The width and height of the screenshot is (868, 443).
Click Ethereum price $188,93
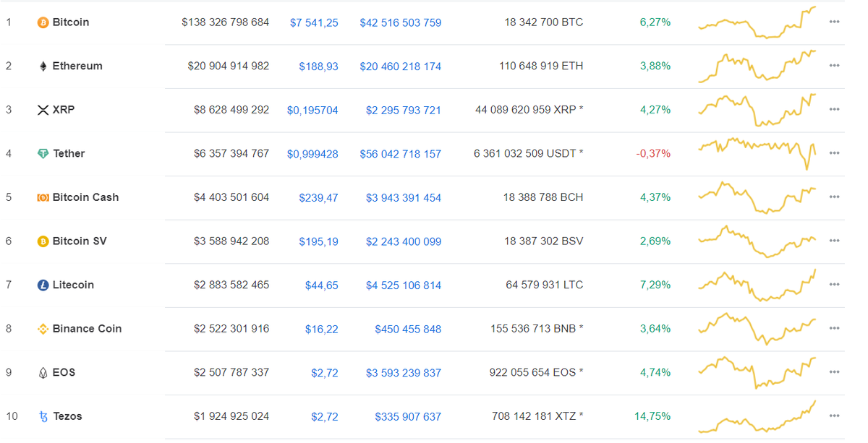coord(318,66)
